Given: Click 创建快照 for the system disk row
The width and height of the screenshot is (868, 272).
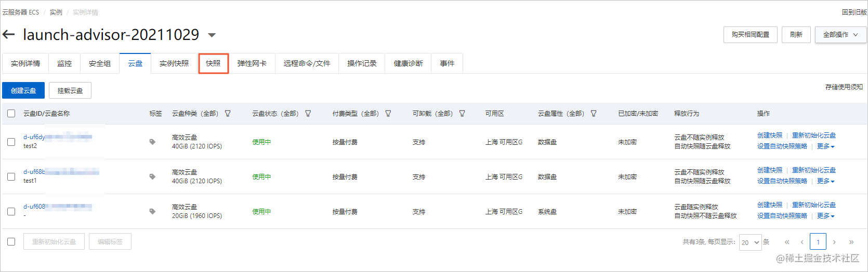Looking at the screenshot, I should 770,205.
